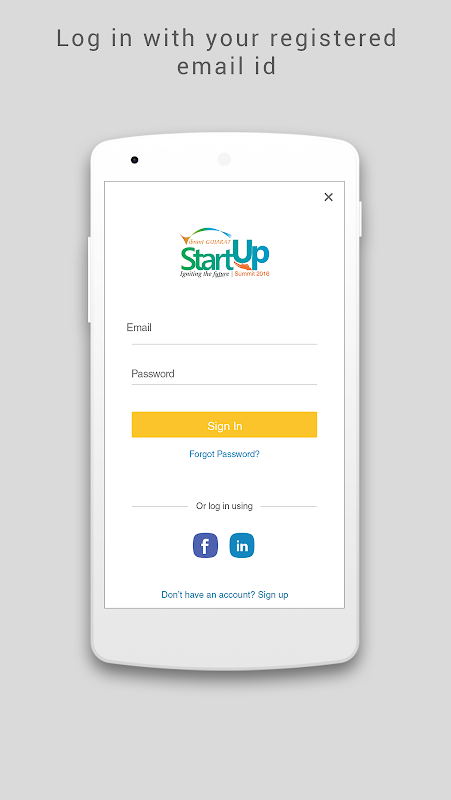Viewport: 451px width, 800px height.
Task: Click the phone's earpiece speaker circle
Action: point(224,160)
